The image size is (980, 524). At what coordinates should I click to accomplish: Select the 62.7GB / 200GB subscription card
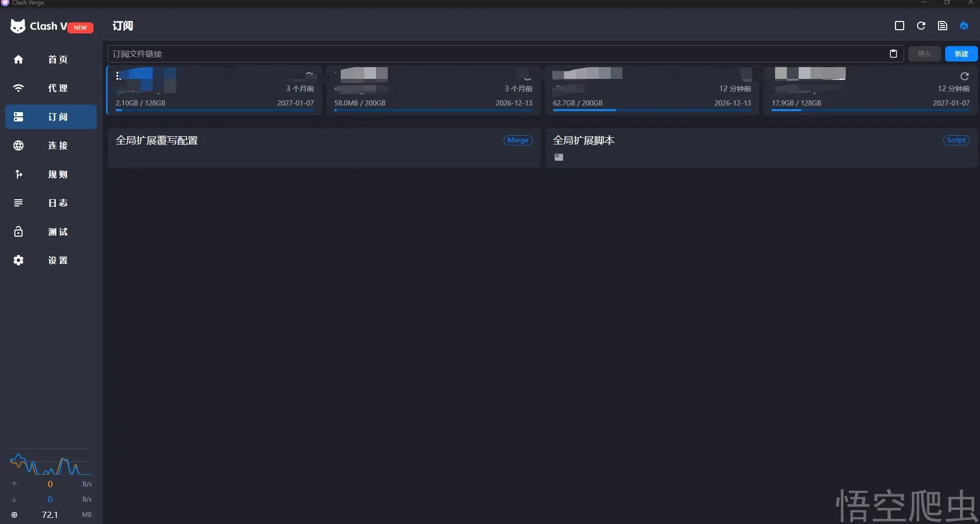[652, 91]
